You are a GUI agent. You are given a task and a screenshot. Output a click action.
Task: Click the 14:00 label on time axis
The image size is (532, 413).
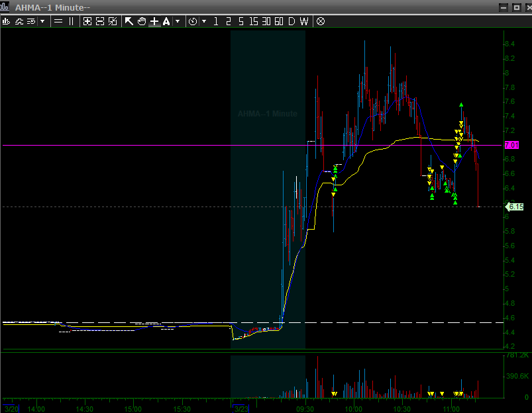tap(36, 409)
